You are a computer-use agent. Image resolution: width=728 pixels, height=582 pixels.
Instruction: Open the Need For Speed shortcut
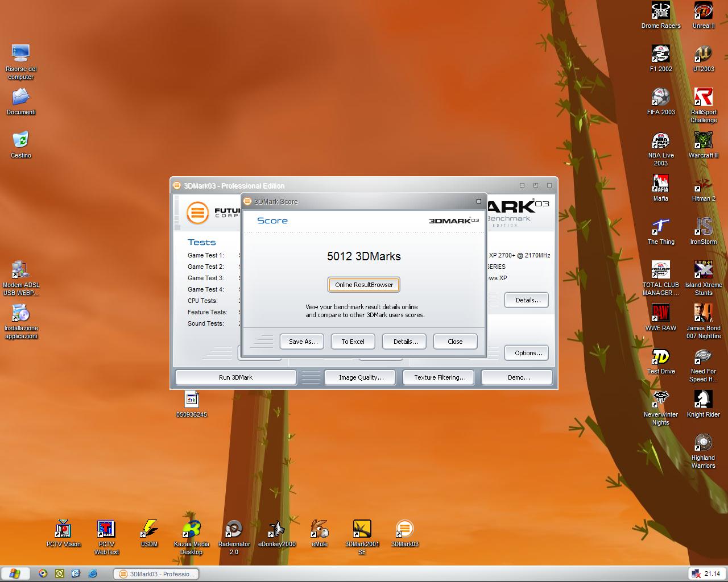point(704,365)
